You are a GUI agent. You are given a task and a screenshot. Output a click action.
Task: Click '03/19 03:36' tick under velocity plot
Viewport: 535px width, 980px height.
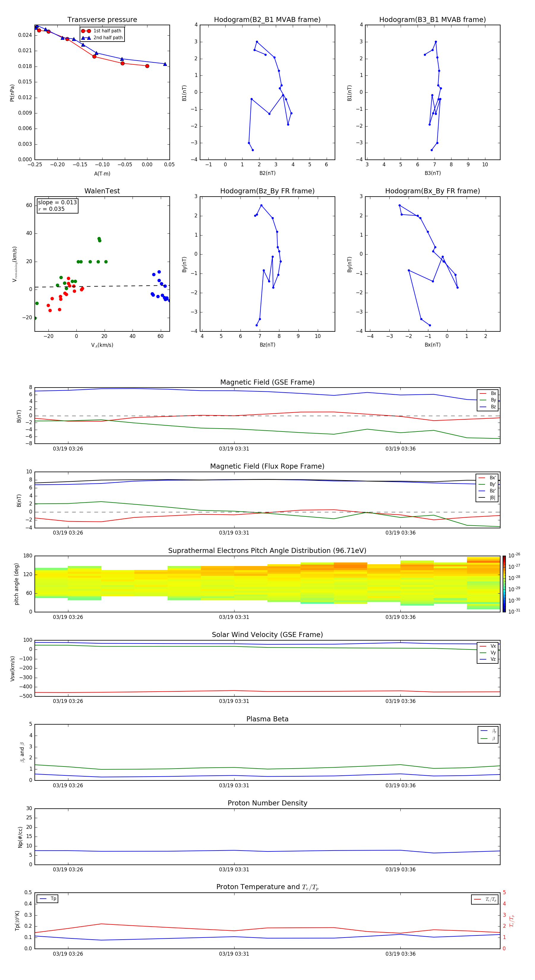[400, 701]
